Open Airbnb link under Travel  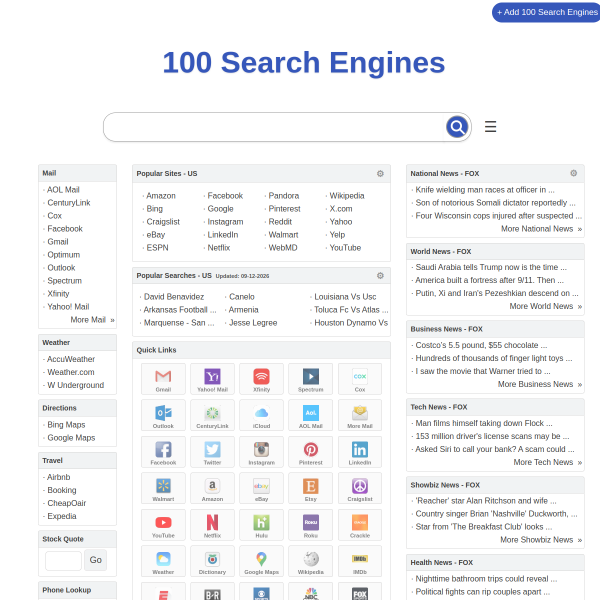coord(59,477)
